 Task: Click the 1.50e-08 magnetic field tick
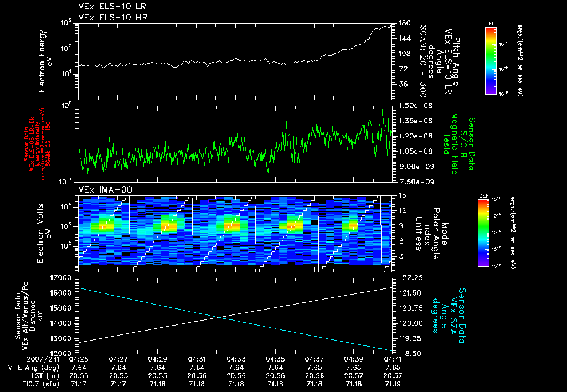tap(415, 106)
